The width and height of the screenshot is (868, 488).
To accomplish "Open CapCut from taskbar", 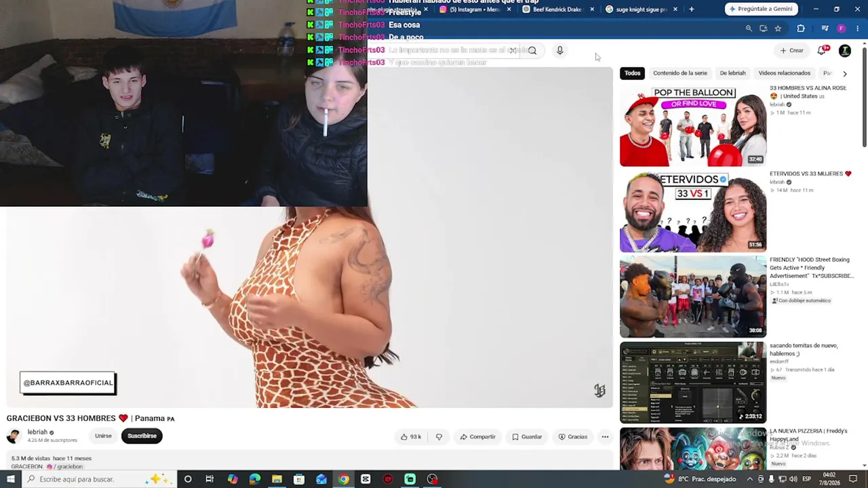I will point(366,479).
